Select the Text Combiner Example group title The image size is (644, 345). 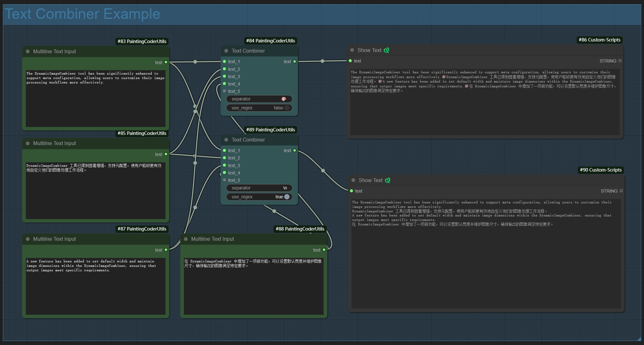pos(83,14)
